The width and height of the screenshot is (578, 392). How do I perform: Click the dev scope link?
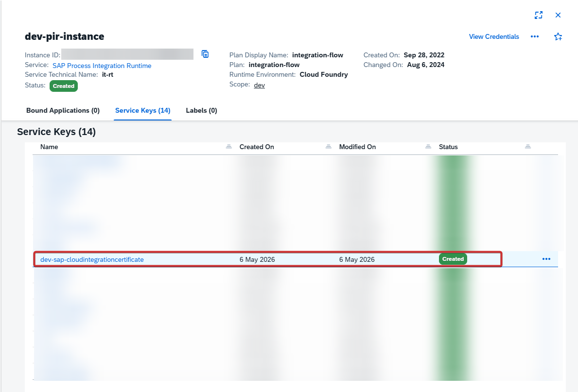click(x=260, y=85)
